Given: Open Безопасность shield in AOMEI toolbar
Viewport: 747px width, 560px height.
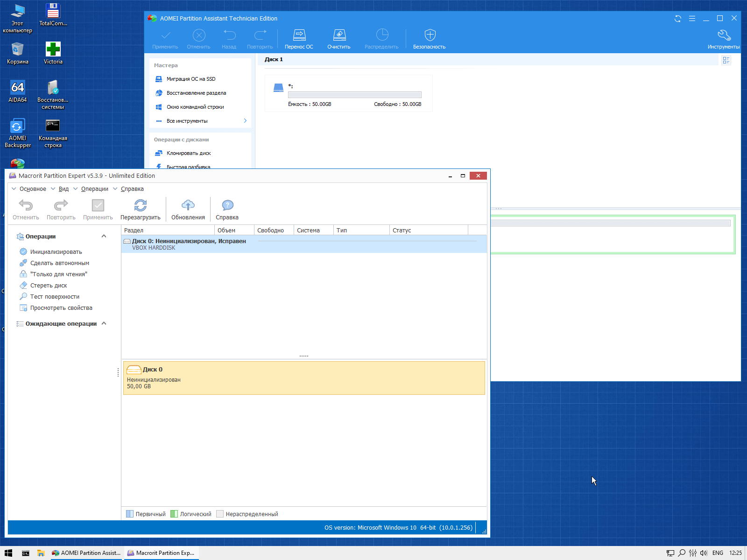Looking at the screenshot, I should tap(430, 36).
